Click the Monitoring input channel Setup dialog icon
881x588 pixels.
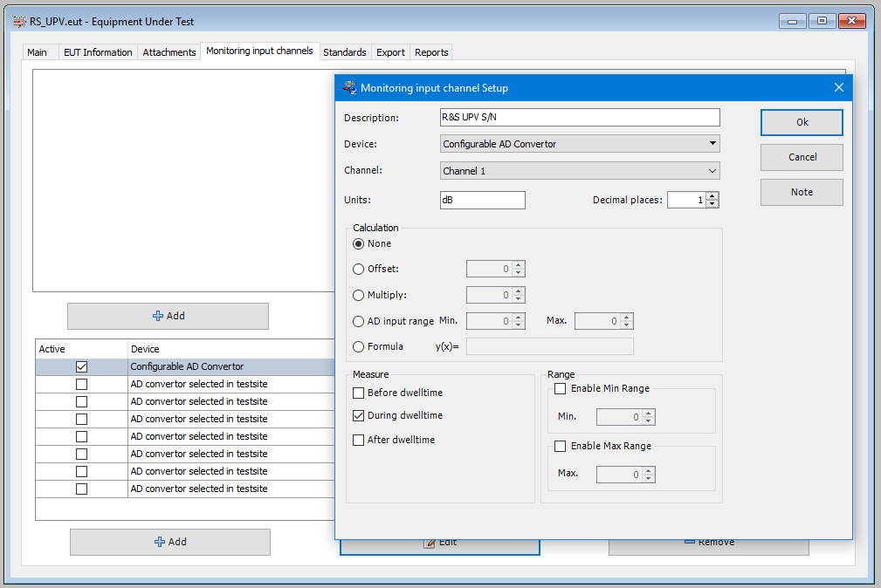coord(349,87)
